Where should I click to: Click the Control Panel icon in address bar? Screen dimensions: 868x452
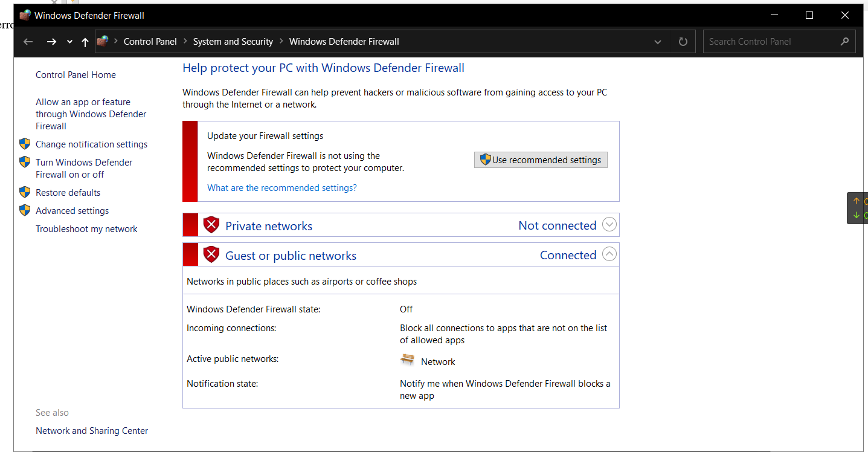click(103, 41)
